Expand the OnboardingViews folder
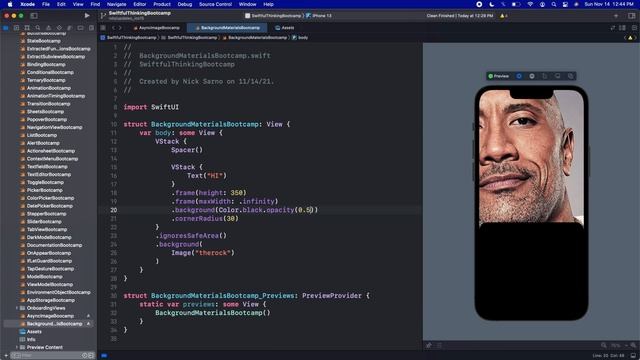This screenshot has height=360, width=640. pyautogui.click(x=17, y=308)
